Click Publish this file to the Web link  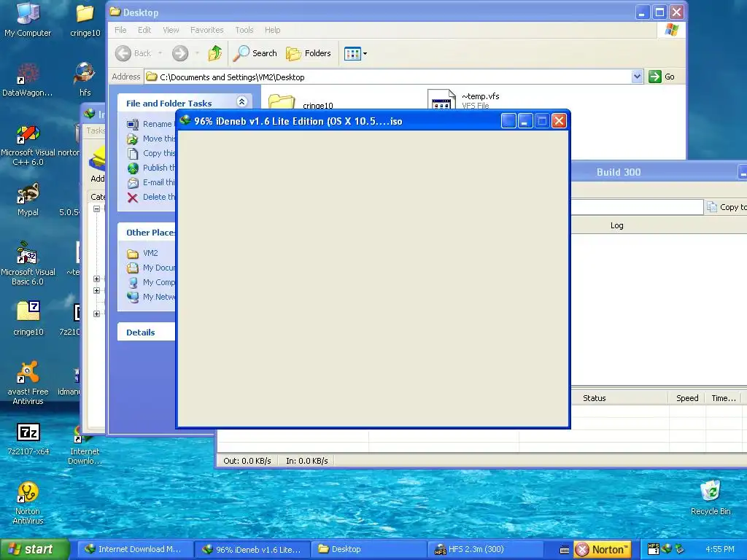click(151, 168)
